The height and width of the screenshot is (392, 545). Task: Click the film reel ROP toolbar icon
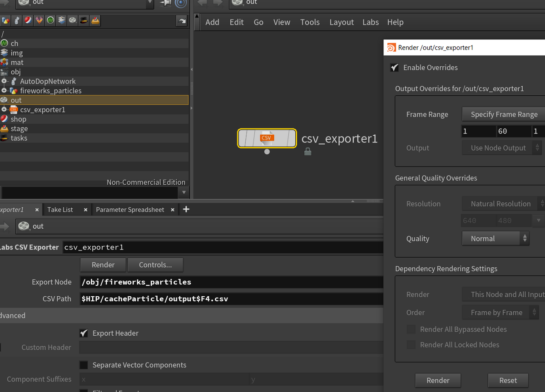pos(73,20)
